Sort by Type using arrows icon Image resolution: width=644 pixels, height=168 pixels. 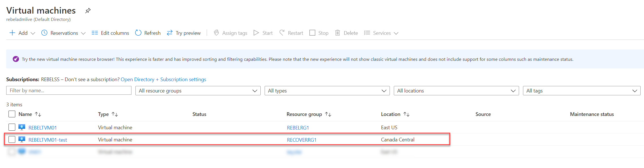coord(115,114)
